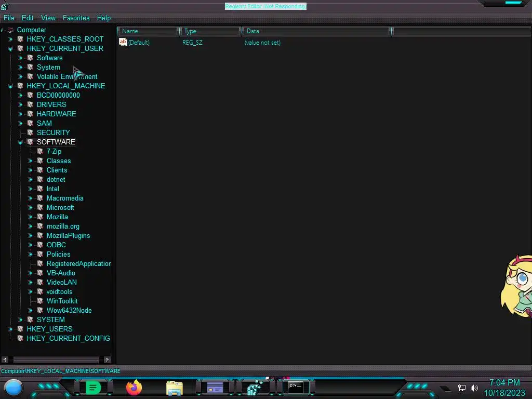
Task: Collapse the HKEY_LOCAL_MACHINE key
Action: [10, 86]
